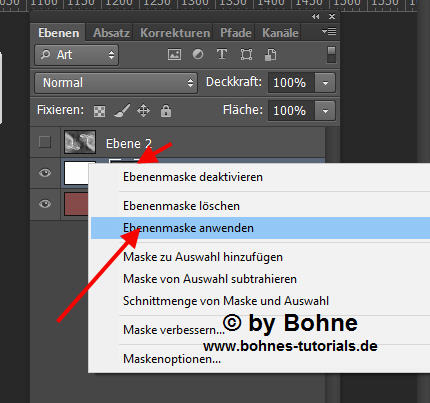Expand the Fläche fill arrow
This screenshot has width=430, height=403.
point(325,111)
